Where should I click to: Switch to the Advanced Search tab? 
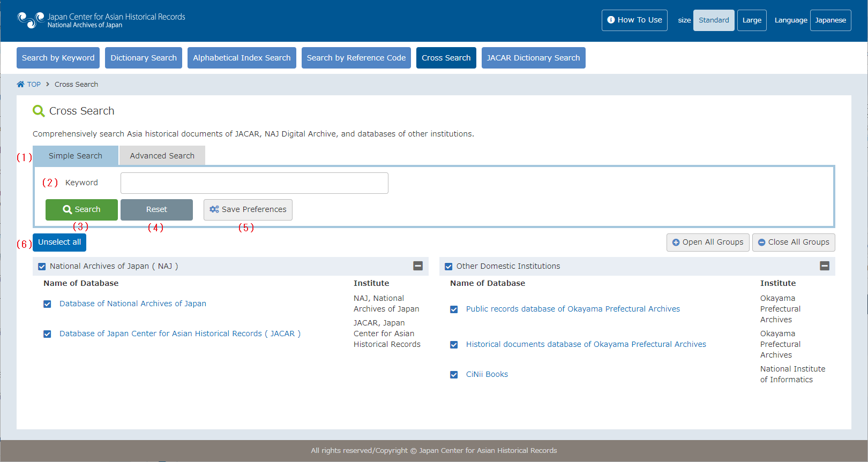coord(162,156)
